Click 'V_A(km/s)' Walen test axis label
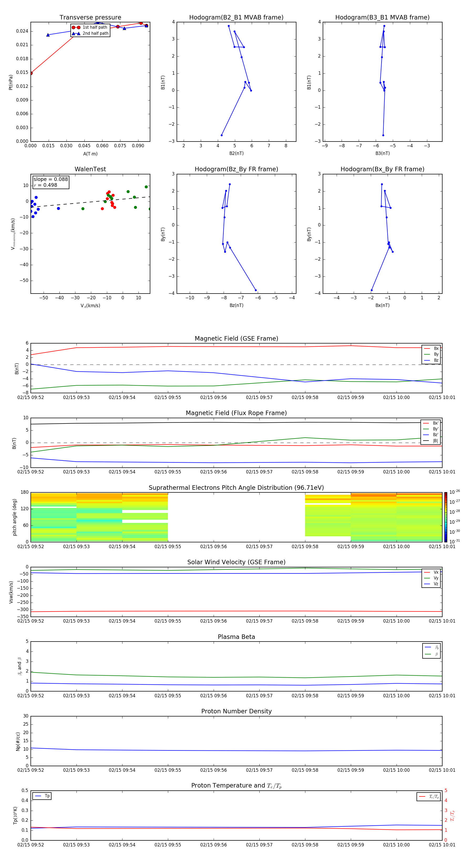The width and height of the screenshot is (473, 868). 90,306
